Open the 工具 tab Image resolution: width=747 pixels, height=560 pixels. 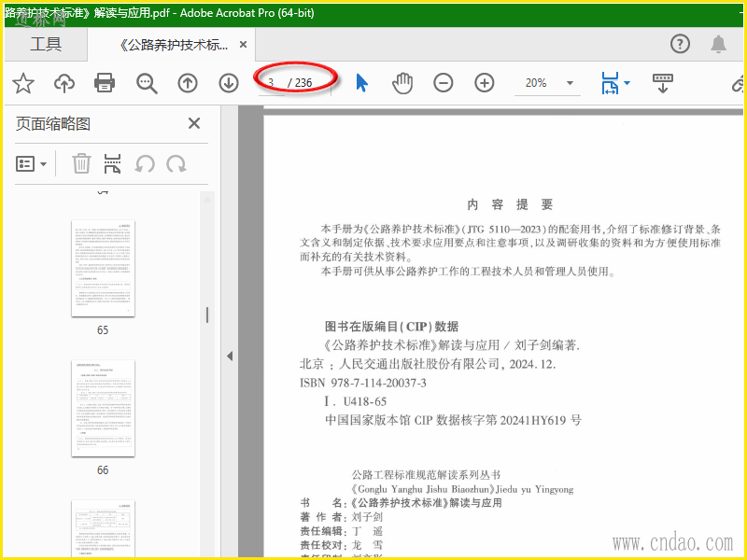(x=46, y=44)
